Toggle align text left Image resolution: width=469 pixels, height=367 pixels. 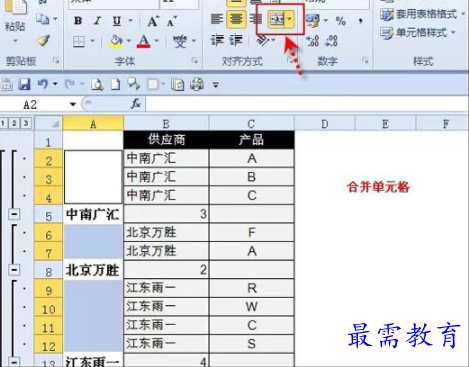click(x=217, y=19)
